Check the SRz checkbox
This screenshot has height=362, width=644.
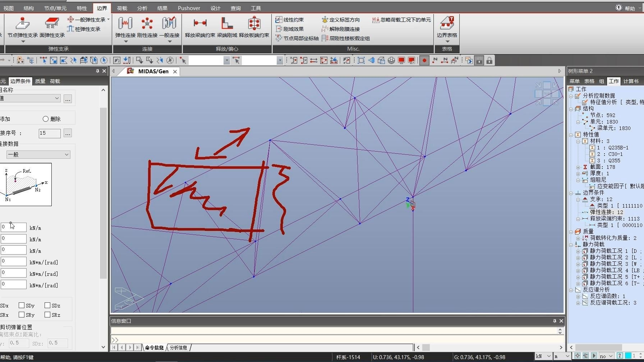(x=47, y=315)
